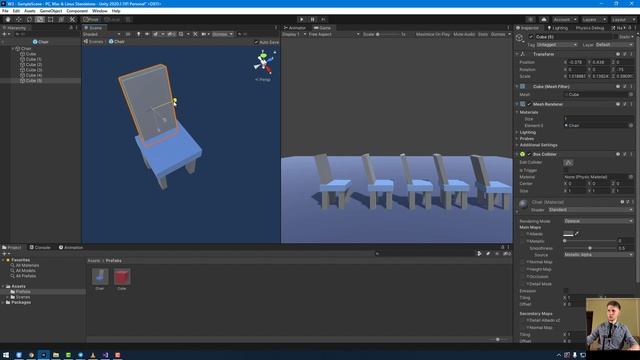Screen dimensions: 640x360
Task: Open the Component menu
Action: pos(77,11)
